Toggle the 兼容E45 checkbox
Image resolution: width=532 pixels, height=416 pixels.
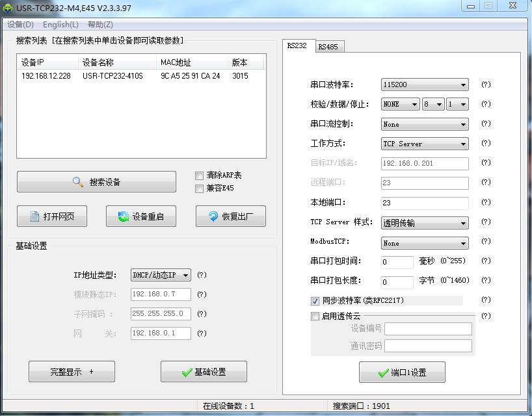(200, 188)
